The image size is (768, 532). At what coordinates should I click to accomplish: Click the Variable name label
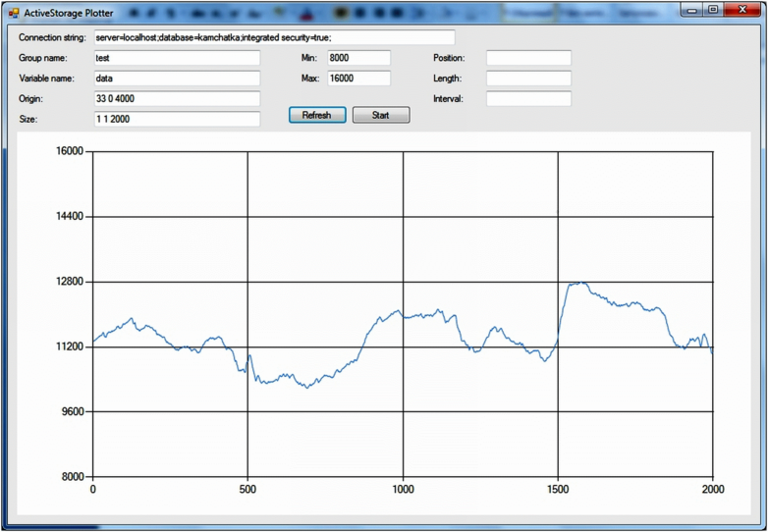coord(46,79)
